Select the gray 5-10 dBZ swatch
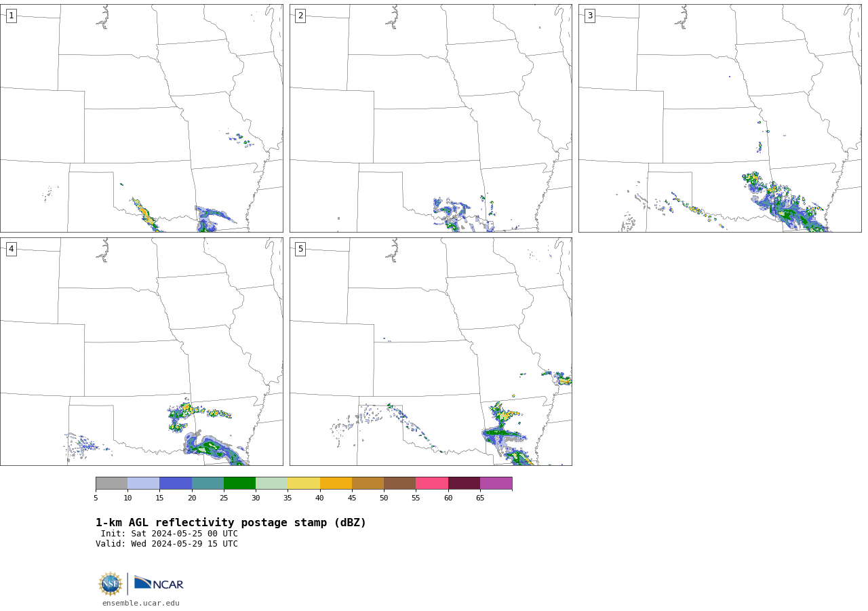This screenshot has width=868, height=611. tap(112, 484)
